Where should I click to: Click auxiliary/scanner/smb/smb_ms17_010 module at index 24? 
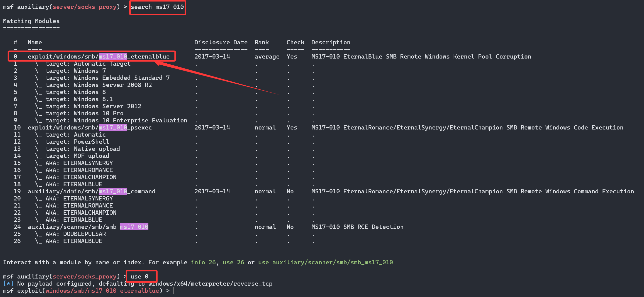pyautogui.click(x=88, y=227)
